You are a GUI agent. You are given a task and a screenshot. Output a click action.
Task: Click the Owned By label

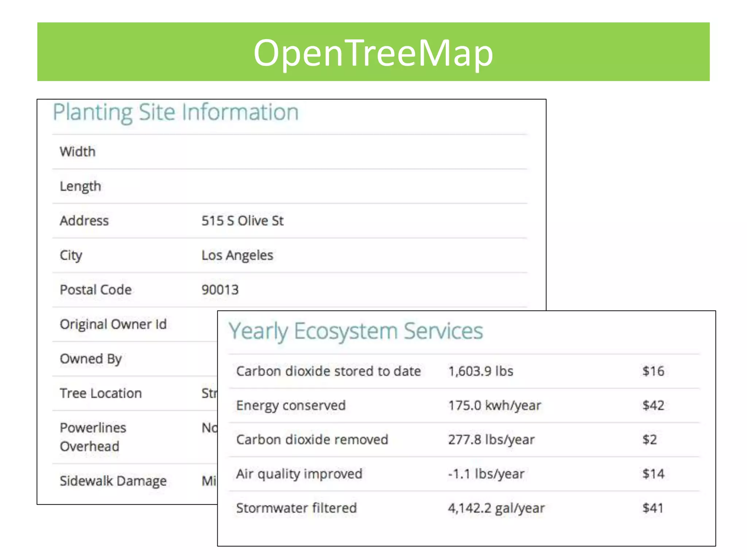(91, 359)
